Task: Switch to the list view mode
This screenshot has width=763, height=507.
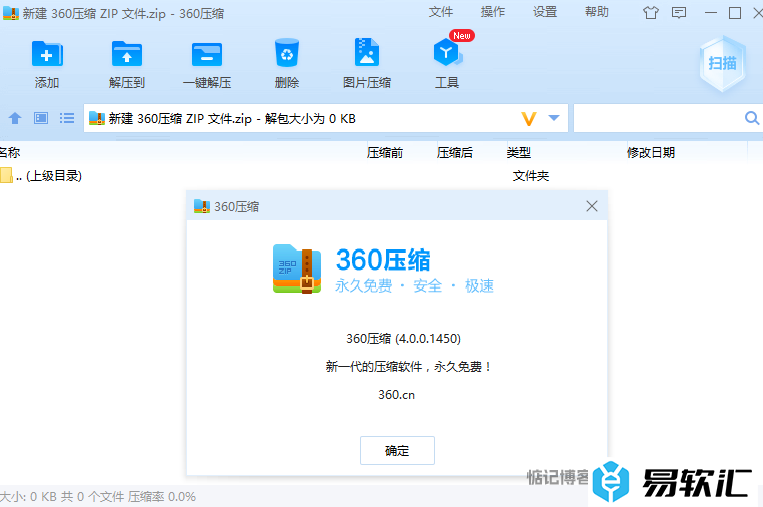Action: [x=67, y=118]
